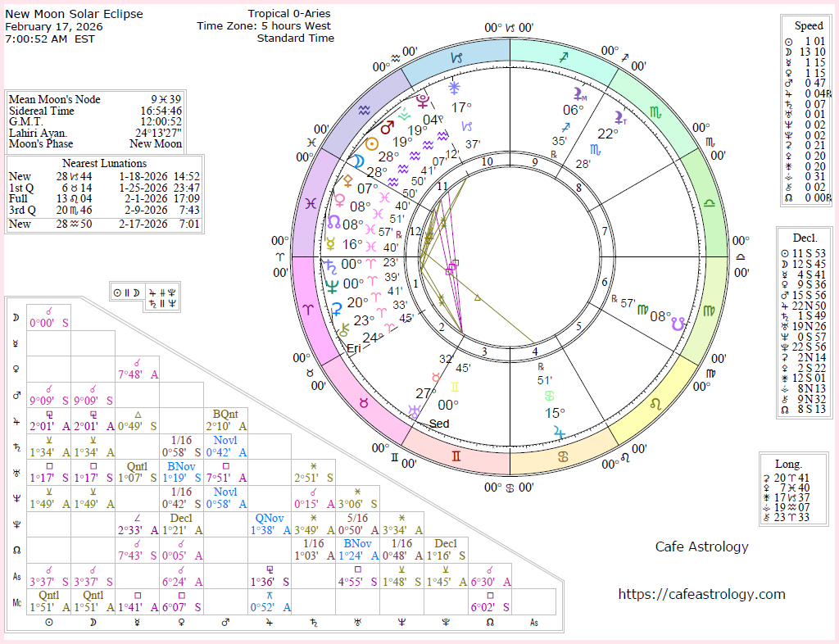The height and width of the screenshot is (644, 839).
Task: Select the teal Neptune trident glyph in the wheel
Action: click(332, 286)
